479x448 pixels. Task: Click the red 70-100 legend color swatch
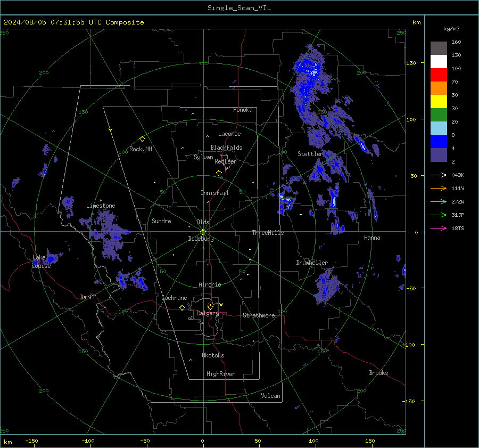coord(439,75)
